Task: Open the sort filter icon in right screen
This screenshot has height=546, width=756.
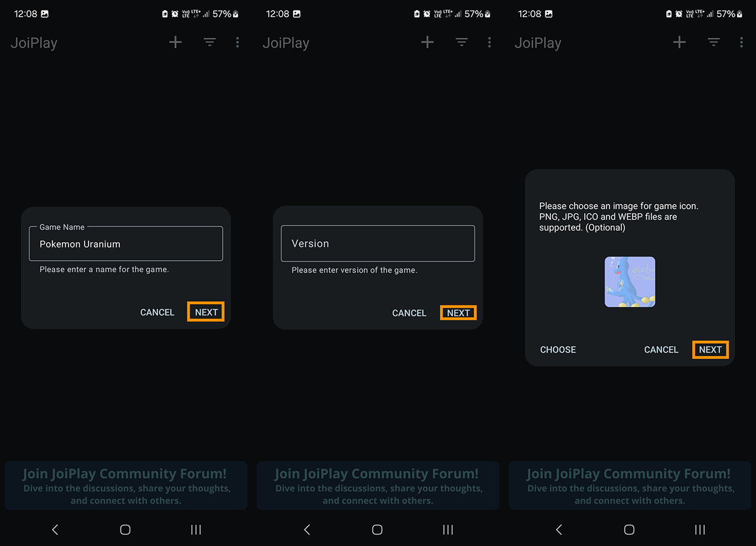Action: pyautogui.click(x=713, y=42)
